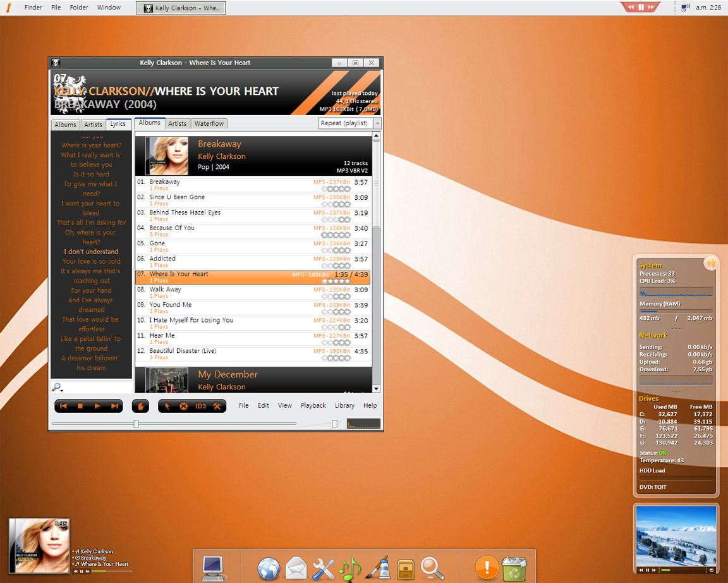
Task: Select the Lyrics tab
Action: [x=118, y=123]
